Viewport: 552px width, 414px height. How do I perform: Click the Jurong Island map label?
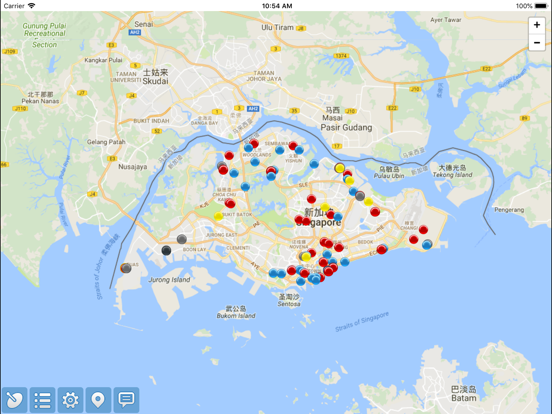tap(169, 280)
